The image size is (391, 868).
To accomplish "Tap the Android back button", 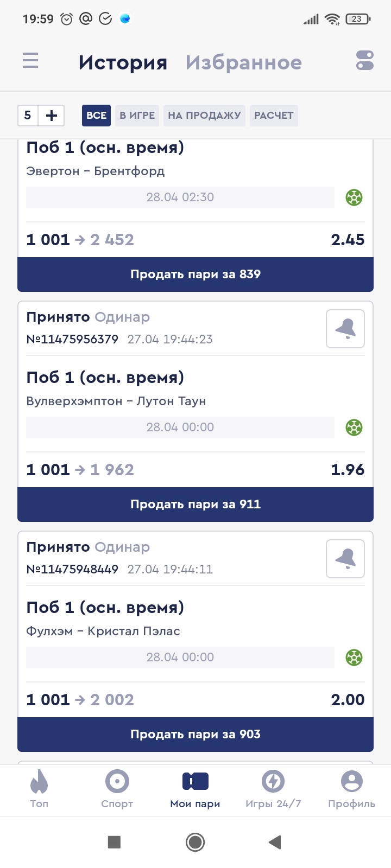I will [275, 842].
